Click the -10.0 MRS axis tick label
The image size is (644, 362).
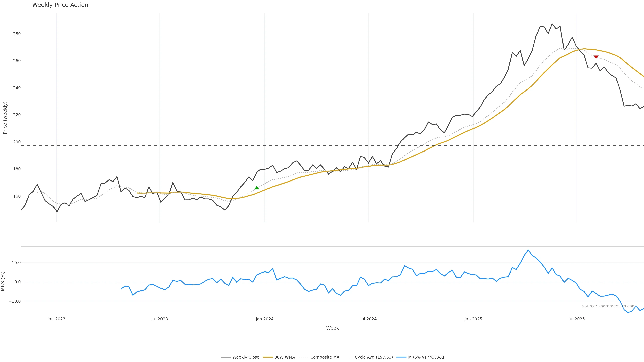click(x=15, y=301)
